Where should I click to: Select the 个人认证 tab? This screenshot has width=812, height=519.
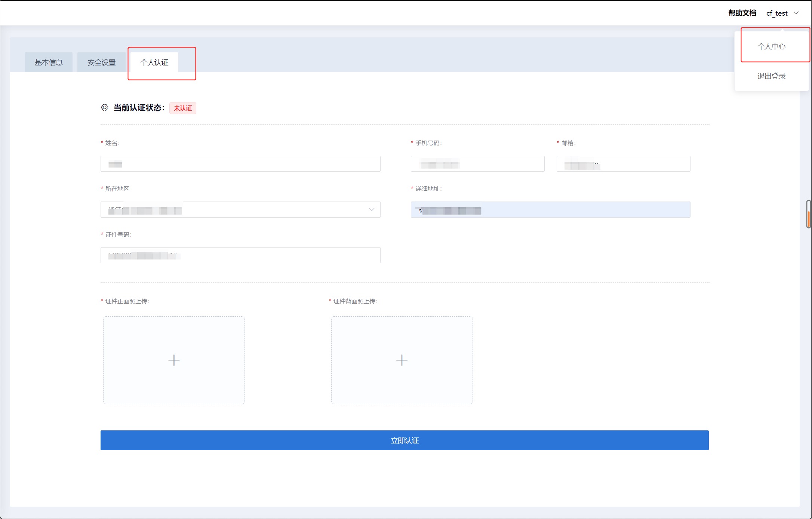[154, 62]
